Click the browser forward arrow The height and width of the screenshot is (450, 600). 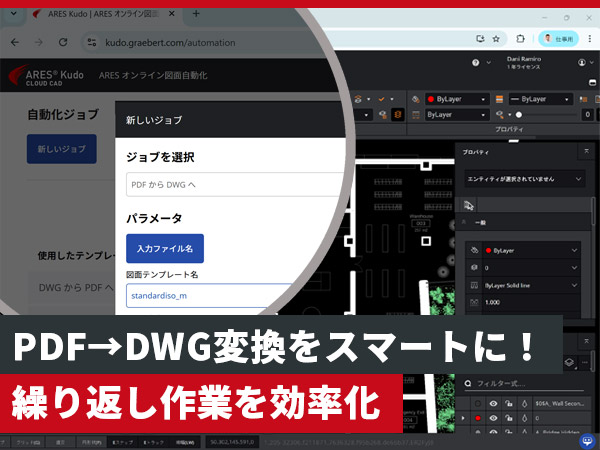click(x=39, y=42)
